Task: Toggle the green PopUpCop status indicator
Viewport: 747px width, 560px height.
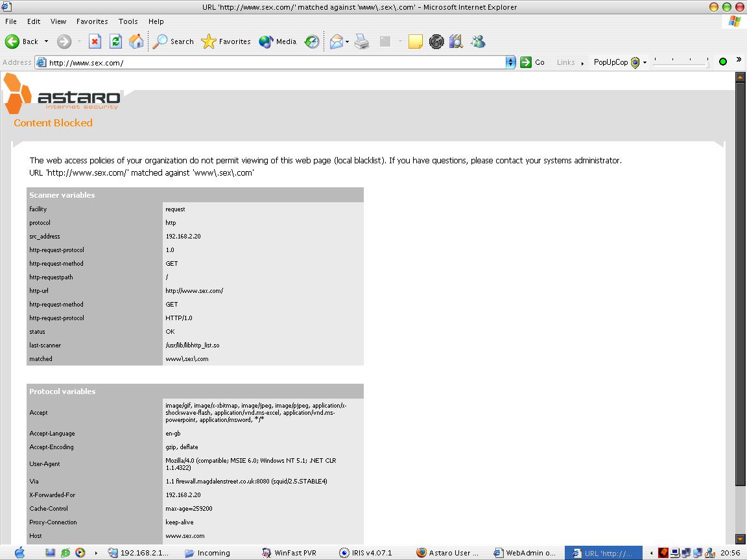Action: 723,62
